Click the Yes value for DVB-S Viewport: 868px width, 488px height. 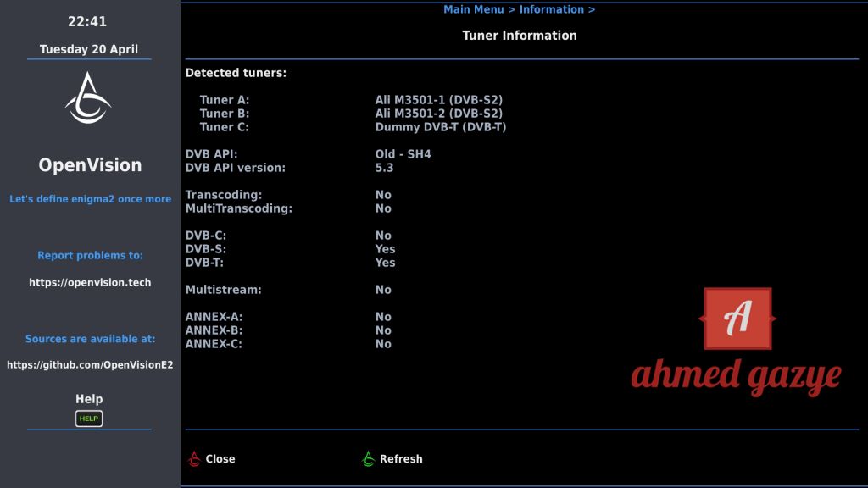[x=386, y=249]
